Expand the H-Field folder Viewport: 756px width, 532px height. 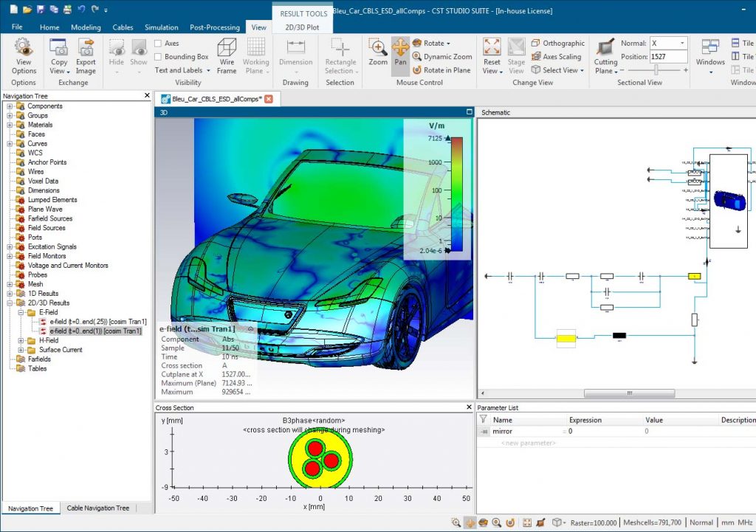[x=21, y=341]
